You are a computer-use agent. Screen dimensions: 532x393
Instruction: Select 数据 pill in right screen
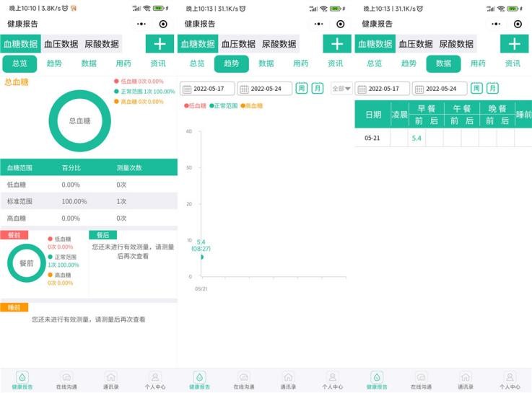(443, 63)
